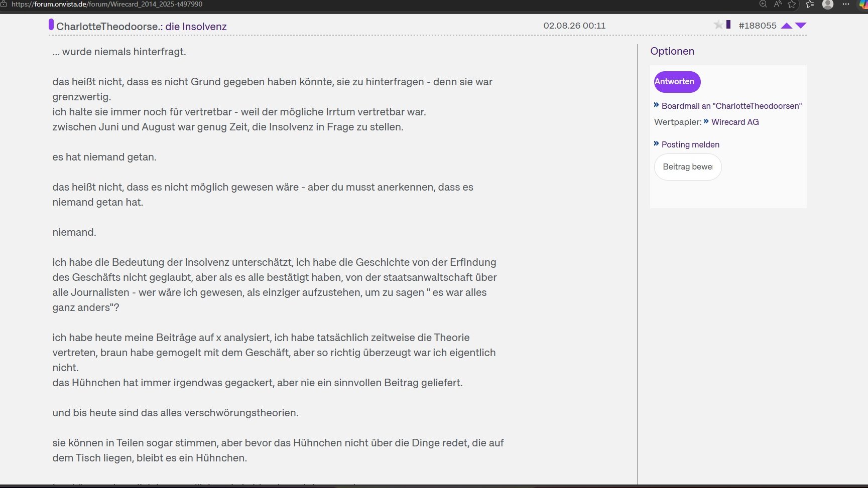The image size is (868, 488).
Task: Click arrow icon before Posting melden
Action: click(656, 143)
